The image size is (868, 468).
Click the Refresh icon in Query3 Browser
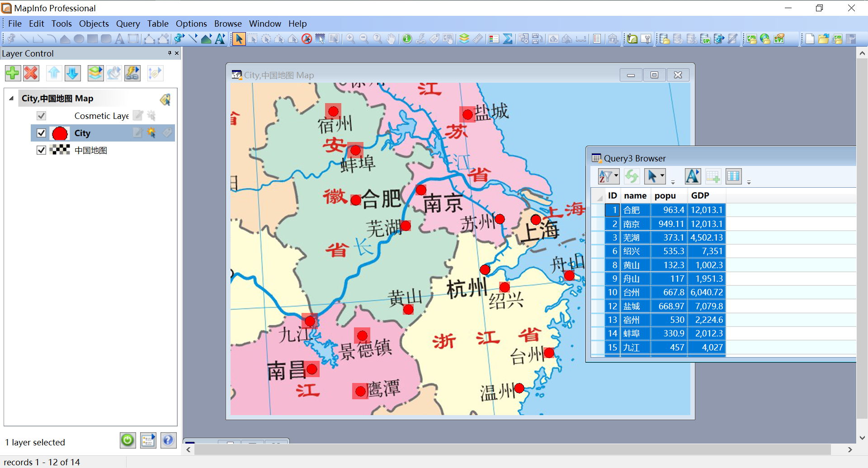pos(632,176)
